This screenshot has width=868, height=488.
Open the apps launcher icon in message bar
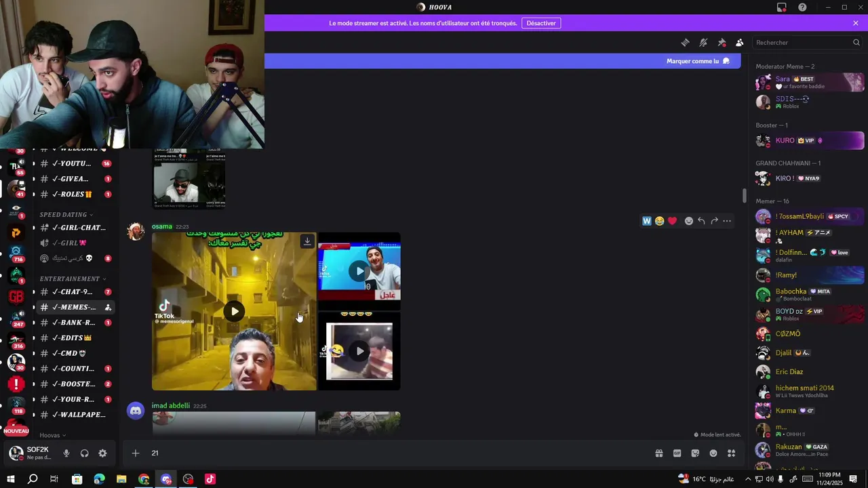(x=732, y=453)
